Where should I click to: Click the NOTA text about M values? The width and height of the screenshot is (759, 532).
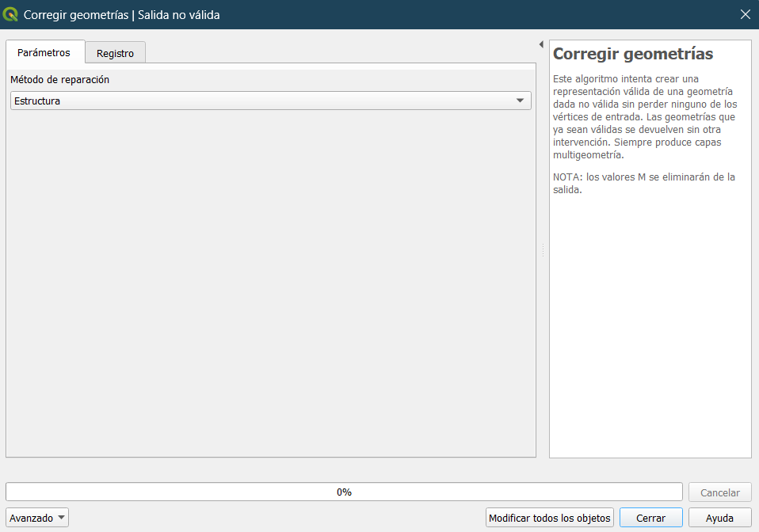pyautogui.click(x=643, y=183)
